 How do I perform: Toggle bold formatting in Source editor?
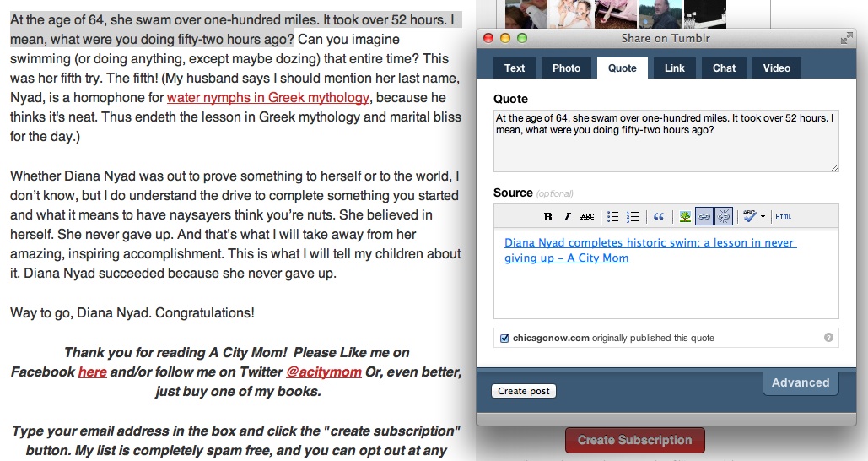[547, 217]
